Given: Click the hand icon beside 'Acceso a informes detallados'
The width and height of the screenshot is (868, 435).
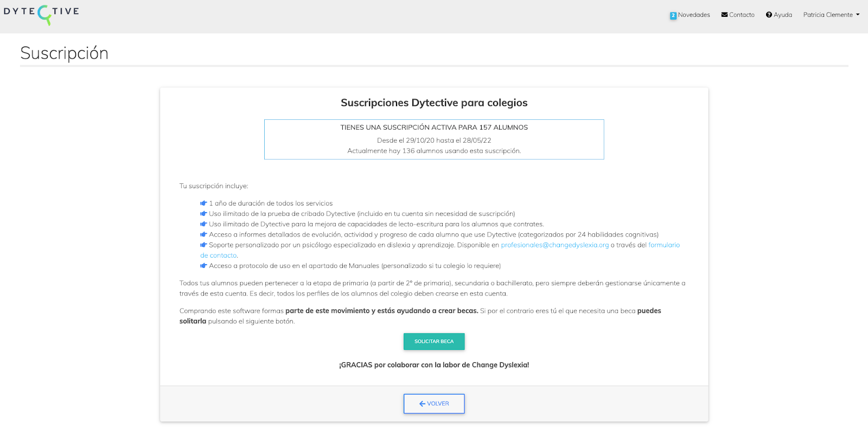Looking at the screenshot, I should coord(203,234).
